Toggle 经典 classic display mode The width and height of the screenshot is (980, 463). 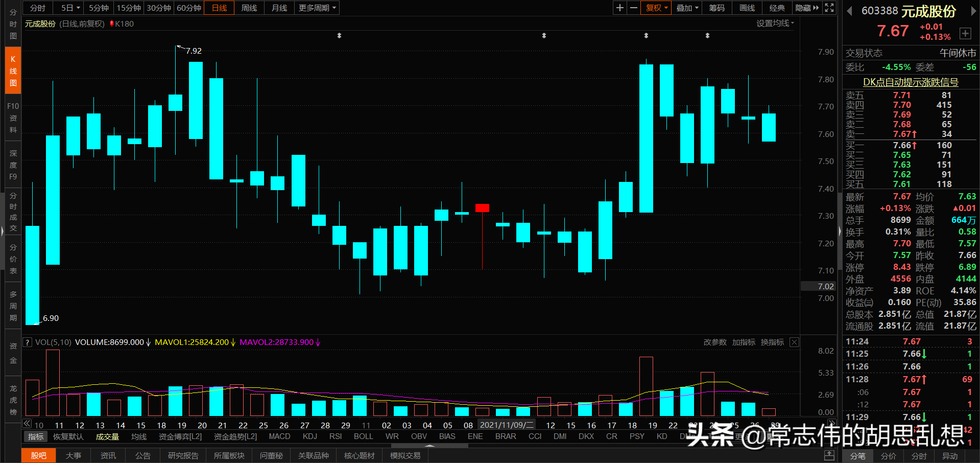point(777,8)
